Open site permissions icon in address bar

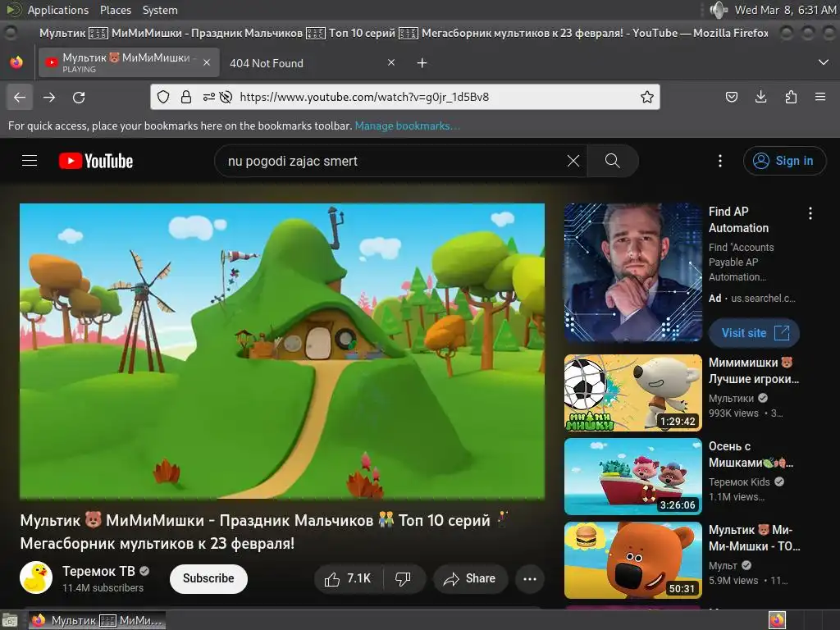(208, 97)
